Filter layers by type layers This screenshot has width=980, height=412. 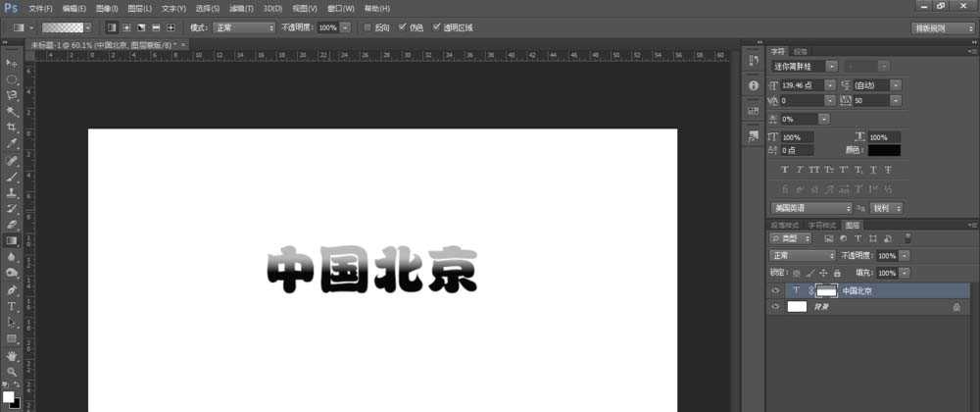coord(858,238)
